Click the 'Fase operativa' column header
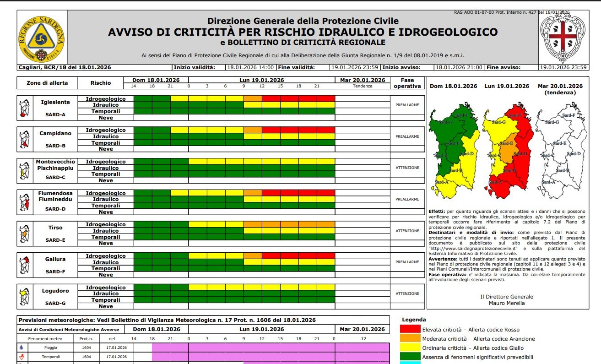 pos(407,83)
